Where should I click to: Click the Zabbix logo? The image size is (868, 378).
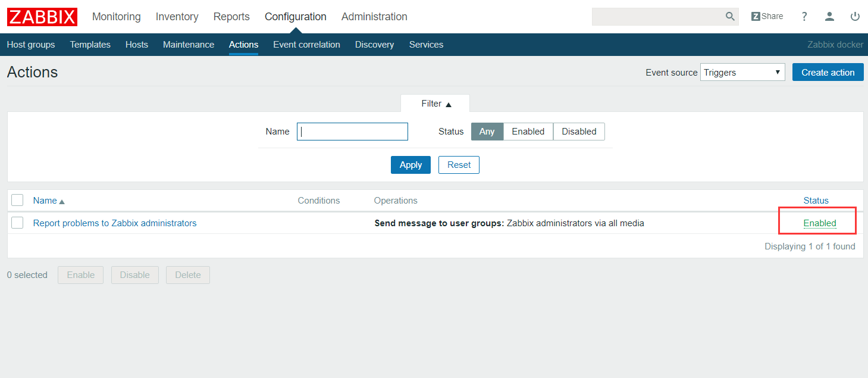pos(42,17)
